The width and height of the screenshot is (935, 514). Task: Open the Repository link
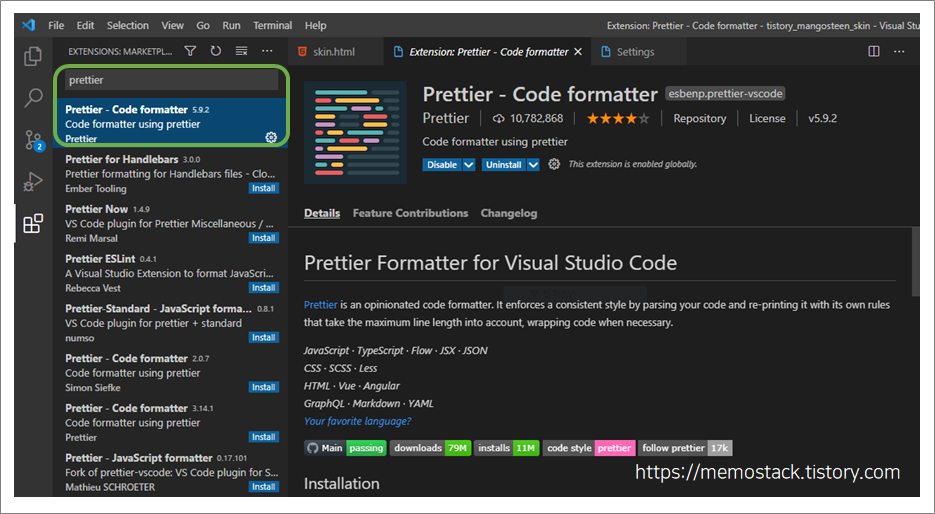point(699,119)
